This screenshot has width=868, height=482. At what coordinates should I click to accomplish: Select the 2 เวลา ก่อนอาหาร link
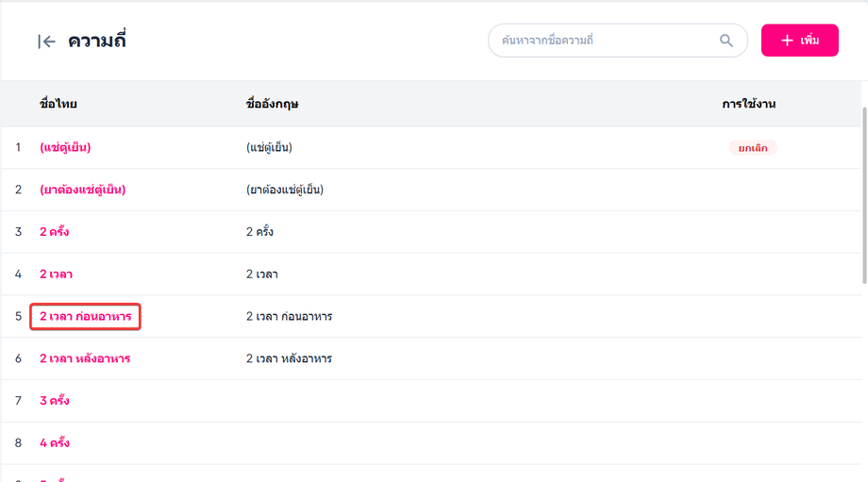click(85, 316)
